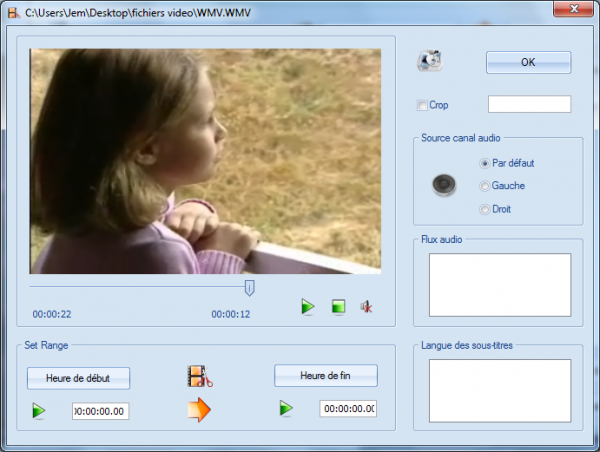The width and height of the screenshot is (600, 452).
Task: Click the green play button under the video
Action: [x=308, y=307]
